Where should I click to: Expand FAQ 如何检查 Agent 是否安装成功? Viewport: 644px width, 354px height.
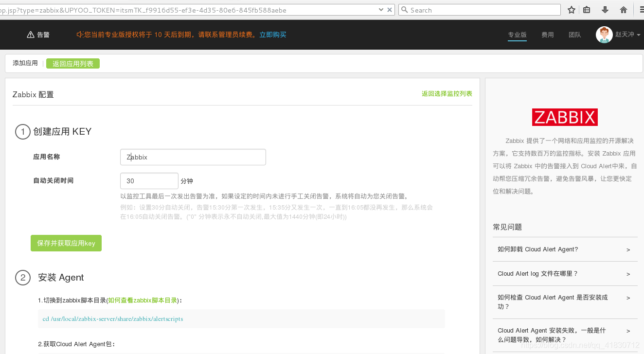[x=565, y=302]
